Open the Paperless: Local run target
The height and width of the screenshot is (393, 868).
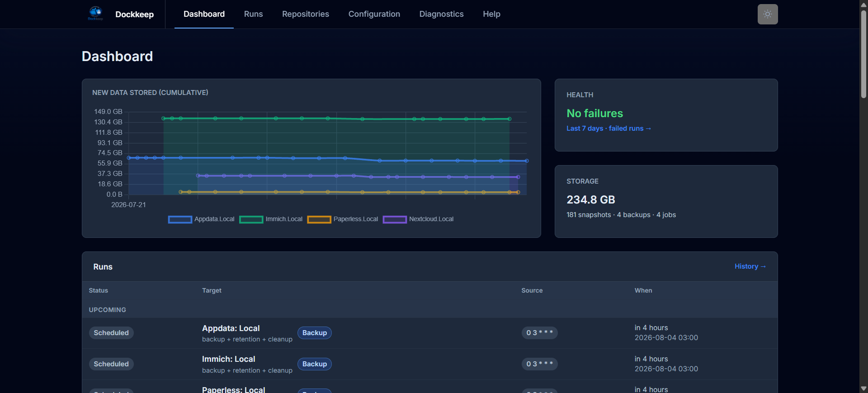click(x=233, y=389)
